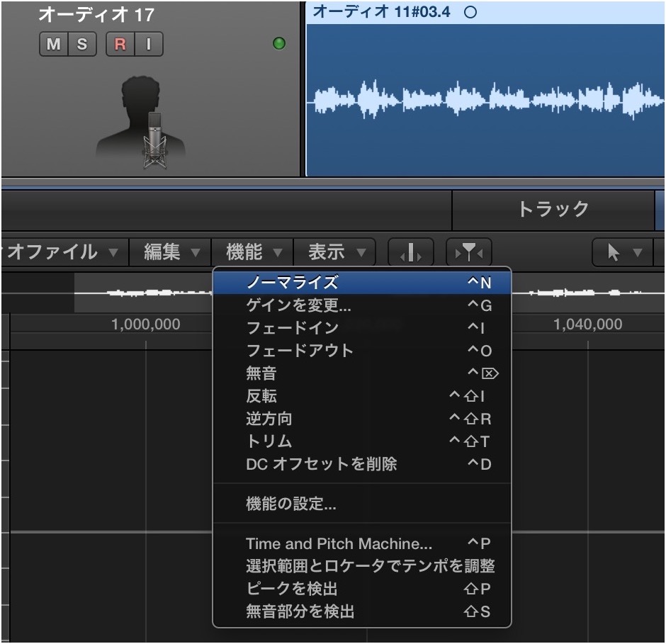Open 機能の設定... menu item
Screen dimensions: 666x644
click(362, 504)
